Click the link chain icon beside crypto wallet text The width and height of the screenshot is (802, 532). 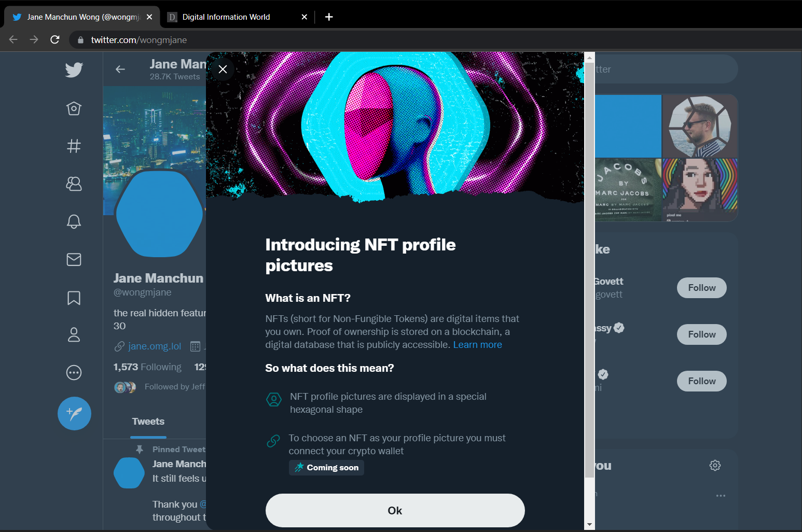[x=273, y=441]
